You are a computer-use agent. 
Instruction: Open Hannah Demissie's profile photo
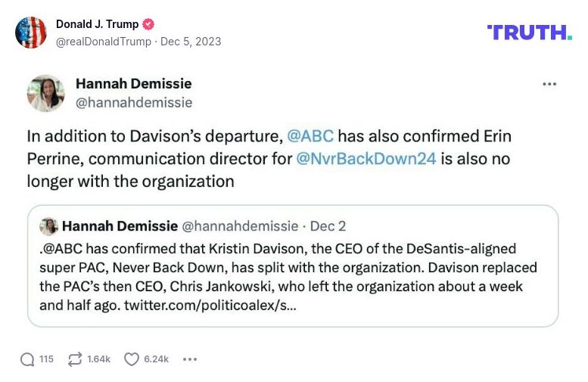click(46, 93)
